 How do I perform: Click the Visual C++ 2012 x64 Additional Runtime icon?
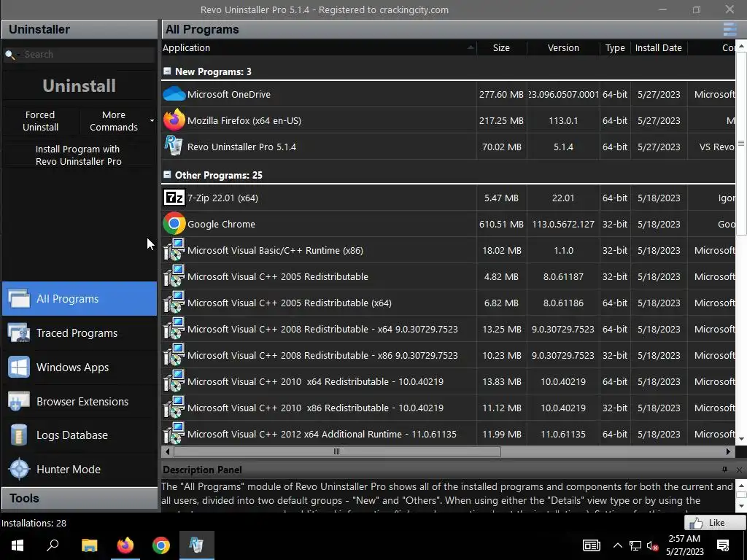(x=174, y=433)
